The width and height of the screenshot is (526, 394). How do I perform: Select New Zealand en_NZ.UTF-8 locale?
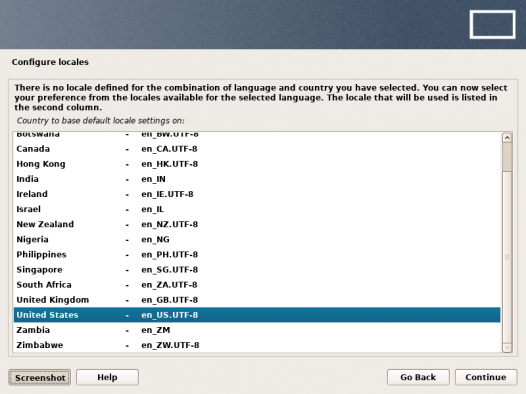tap(257, 224)
